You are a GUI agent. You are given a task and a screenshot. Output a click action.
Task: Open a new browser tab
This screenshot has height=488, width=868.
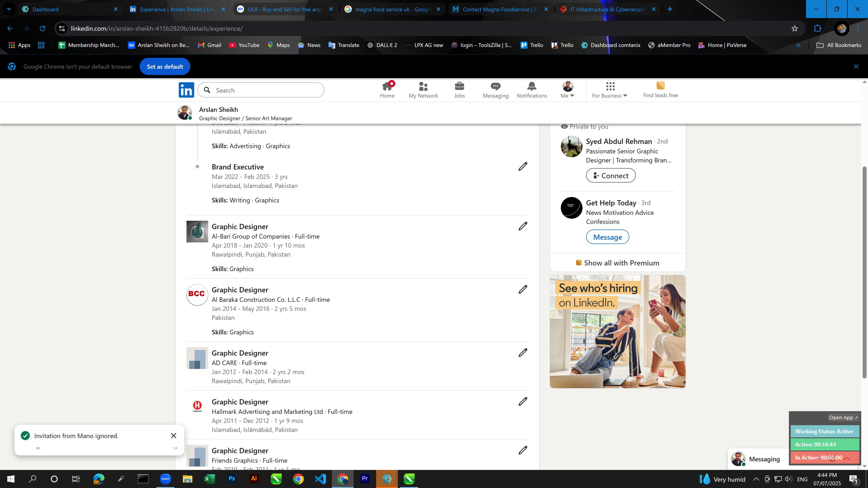coord(670,9)
